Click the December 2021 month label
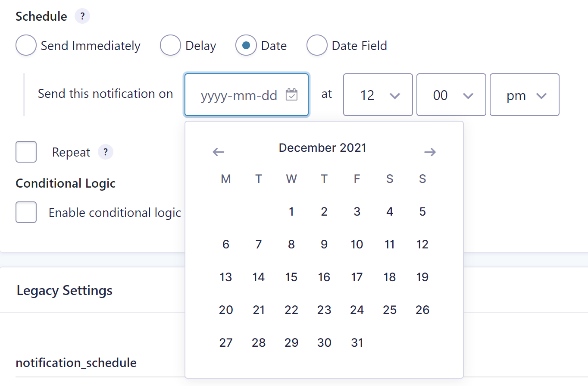This screenshot has height=386, width=588. (x=322, y=147)
